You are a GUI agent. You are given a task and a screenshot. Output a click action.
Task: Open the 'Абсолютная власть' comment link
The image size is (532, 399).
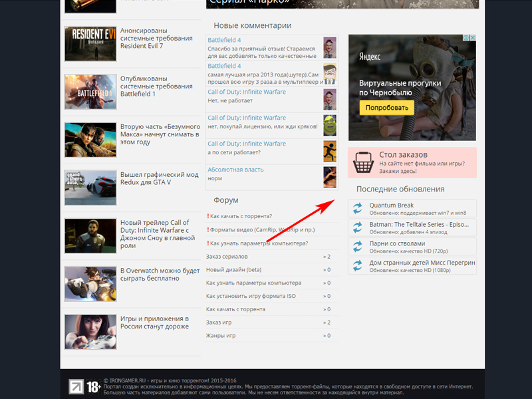point(235,170)
